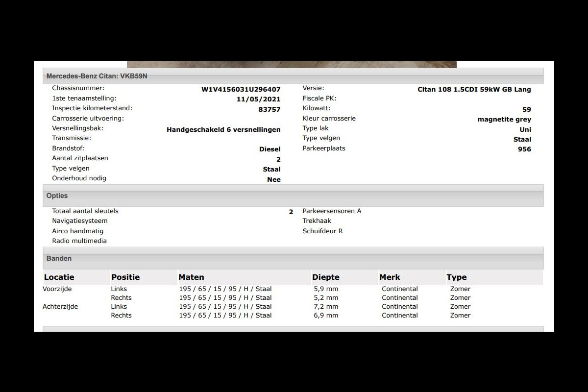
Task: Click the colour value magnetite grey
Action: (x=504, y=120)
